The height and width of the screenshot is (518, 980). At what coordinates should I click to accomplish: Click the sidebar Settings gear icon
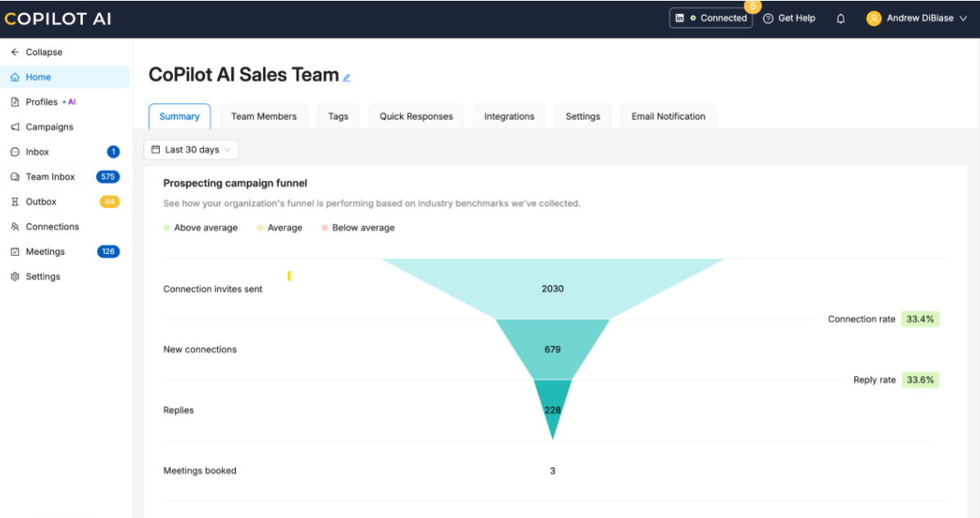[15, 277]
